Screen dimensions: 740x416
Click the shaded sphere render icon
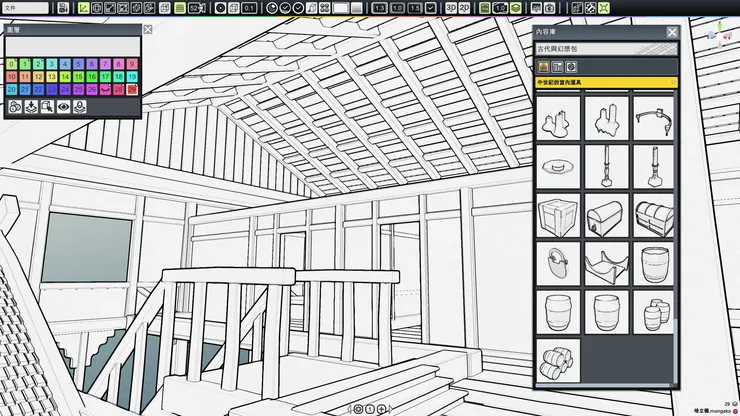[272, 8]
